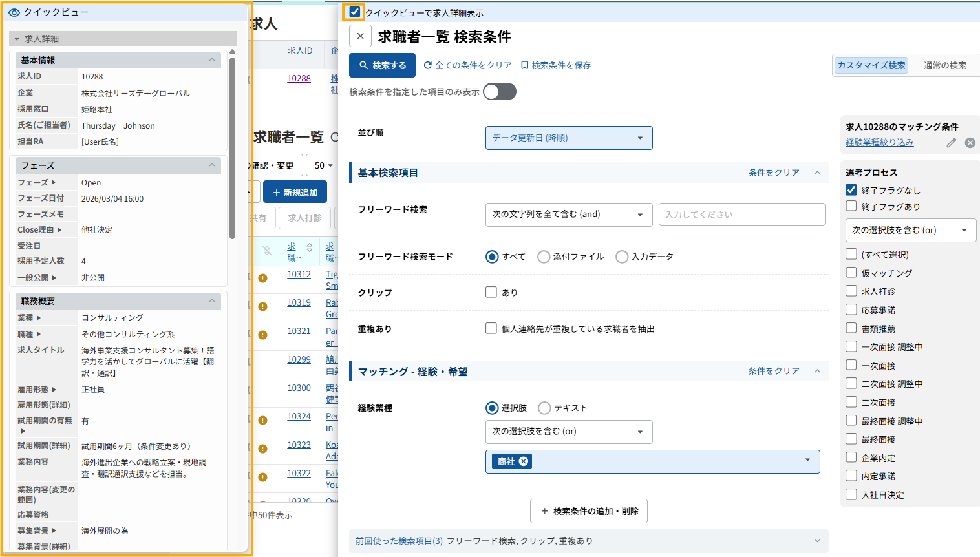
Task: Click the sort arrows icon in the job seeker ID column
Action: 310,247
